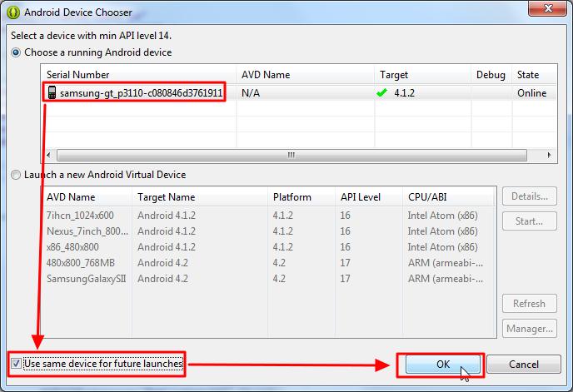This screenshot has height=392, width=573.
Task: Click the phone icon beside the samsung device
Action: (52, 92)
